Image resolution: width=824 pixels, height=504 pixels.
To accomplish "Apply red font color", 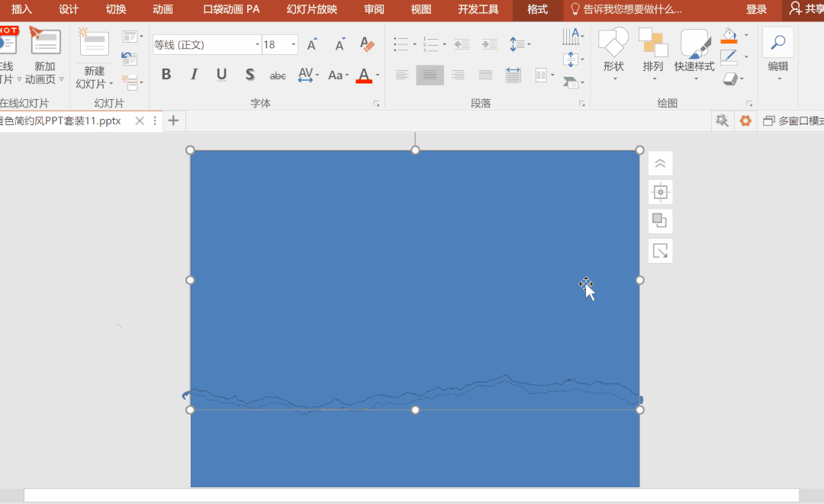I will (364, 75).
